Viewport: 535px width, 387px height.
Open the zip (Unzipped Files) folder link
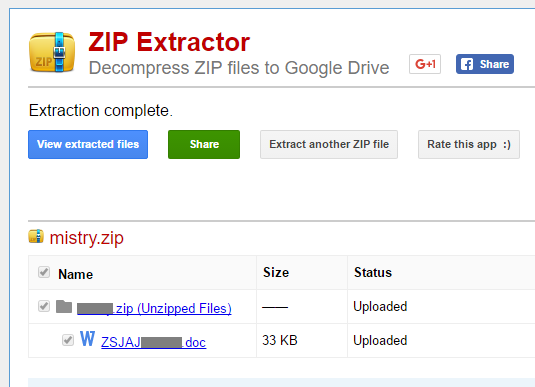[x=154, y=309]
